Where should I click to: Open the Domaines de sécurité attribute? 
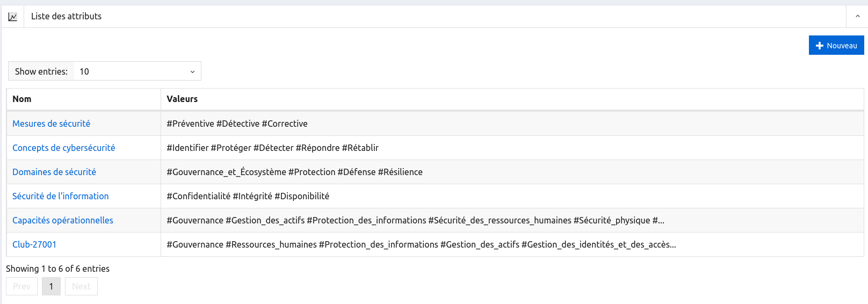[x=54, y=172]
